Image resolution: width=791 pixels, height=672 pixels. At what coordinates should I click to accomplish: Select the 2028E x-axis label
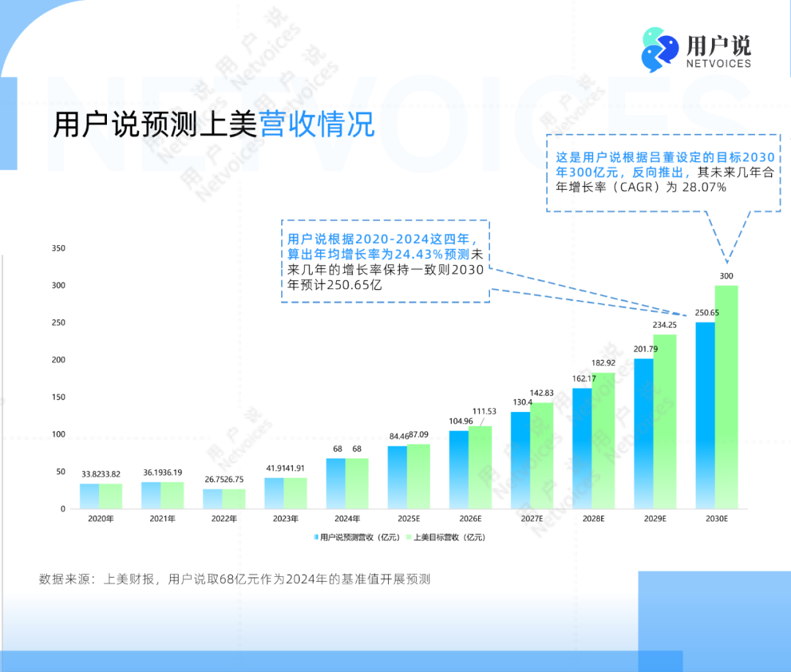[x=593, y=519]
